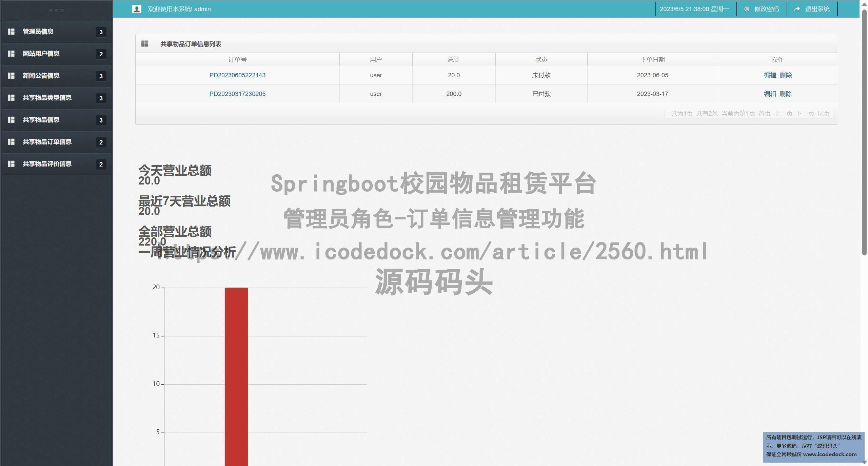
Task: Go to 下一页 in pagination
Action: 805,114
